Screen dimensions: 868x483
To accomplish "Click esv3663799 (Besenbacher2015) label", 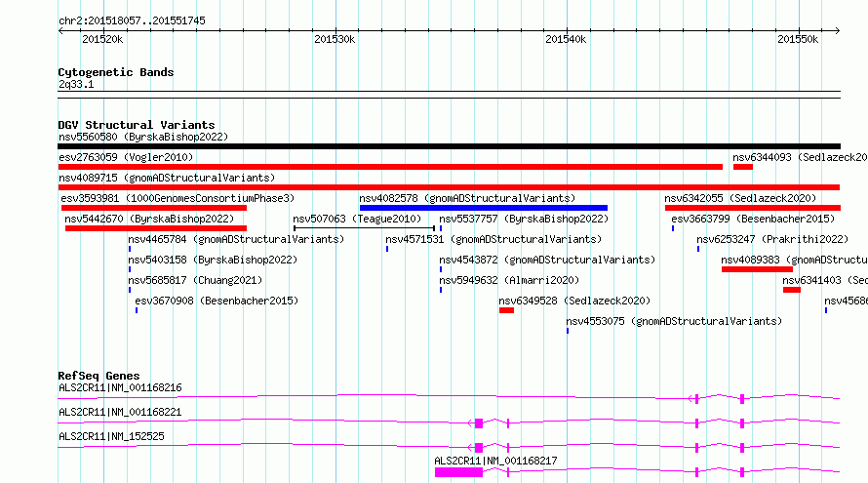I will pyautogui.click(x=753, y=219).
